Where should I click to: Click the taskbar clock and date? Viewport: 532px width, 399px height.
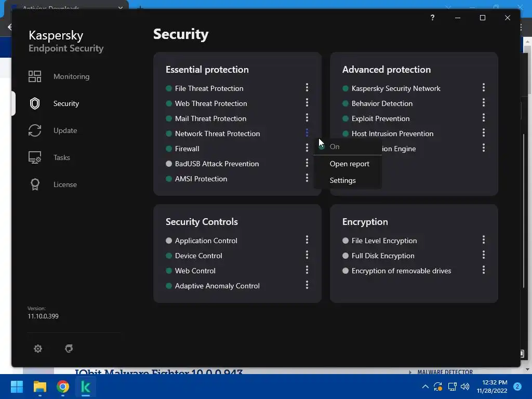click(491, 387)
